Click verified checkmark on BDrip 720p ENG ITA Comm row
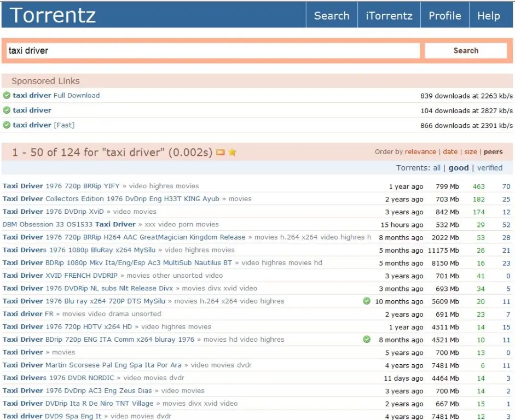The width and height of the screenshot is (515, 420). [x=367, y=339]
